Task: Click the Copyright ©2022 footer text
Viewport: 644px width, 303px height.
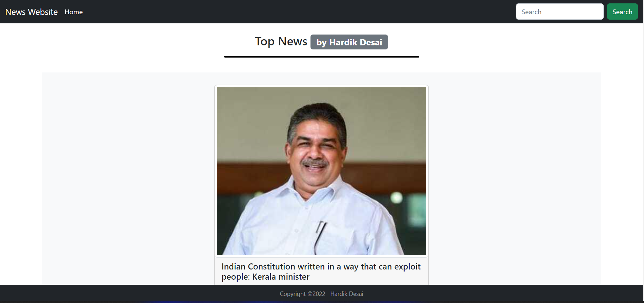Action: click(x=302, y=294)
